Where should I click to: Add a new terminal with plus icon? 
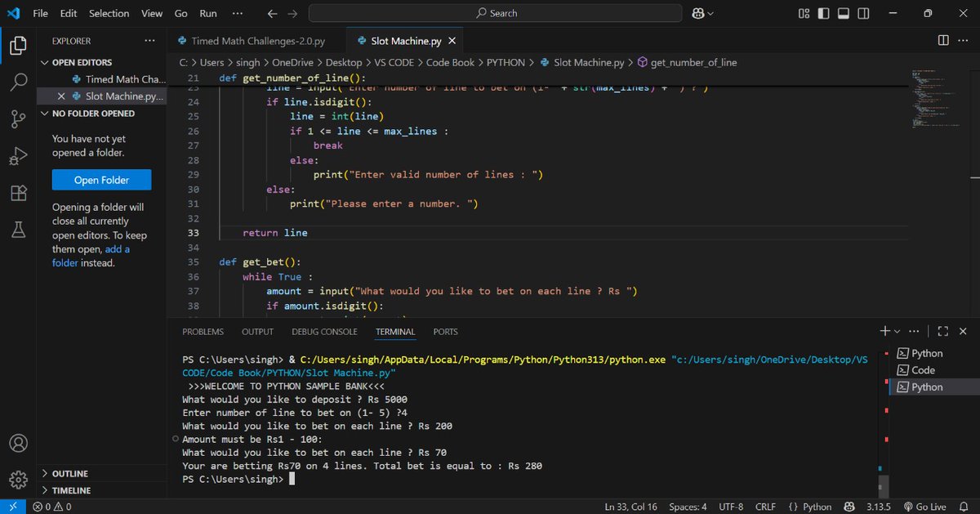[885, 331]
